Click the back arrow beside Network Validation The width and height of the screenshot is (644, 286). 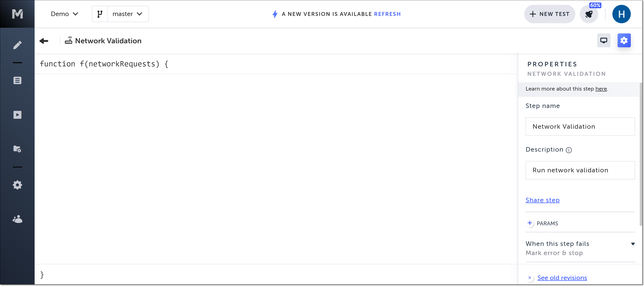[44, 41]
